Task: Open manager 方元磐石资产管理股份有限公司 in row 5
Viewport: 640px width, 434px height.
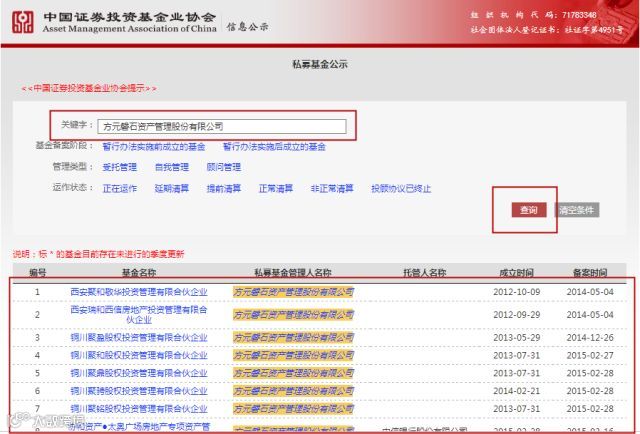Action: click(293, 373)
